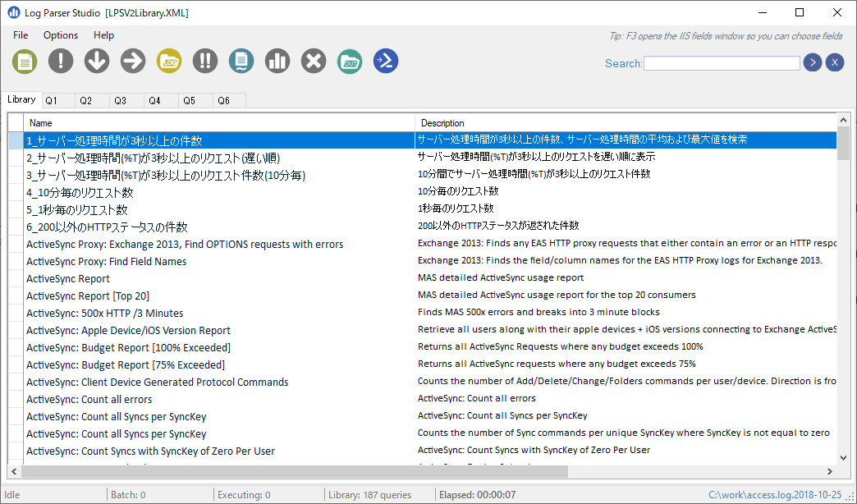Click the X abort icon in toolbar
Viewport: 857px width, 504px height.
[314, 60]
